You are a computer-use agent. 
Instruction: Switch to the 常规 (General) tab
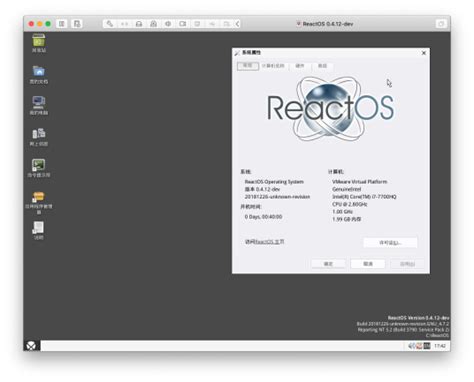[x=248, y=66]
